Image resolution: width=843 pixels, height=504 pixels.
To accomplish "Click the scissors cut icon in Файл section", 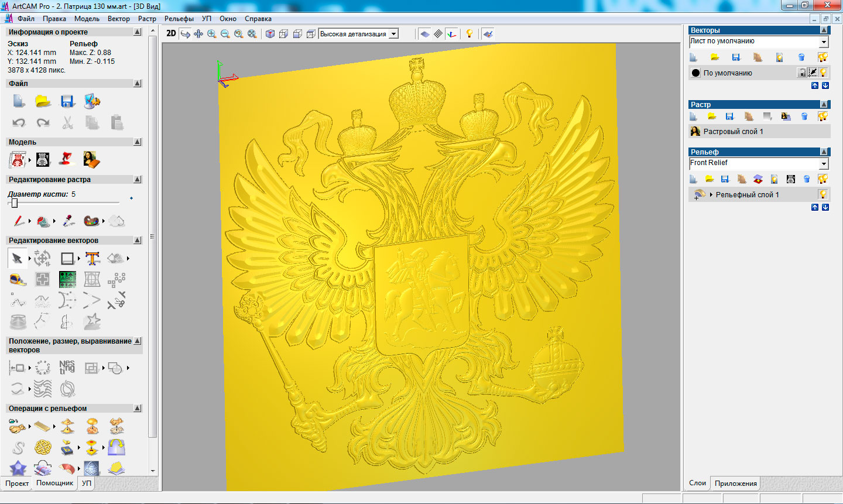I will point(68,123).
